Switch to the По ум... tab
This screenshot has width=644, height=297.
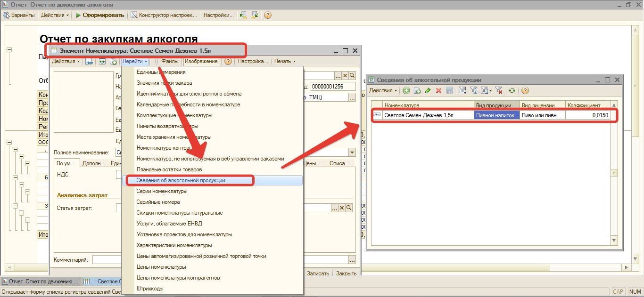66,163
